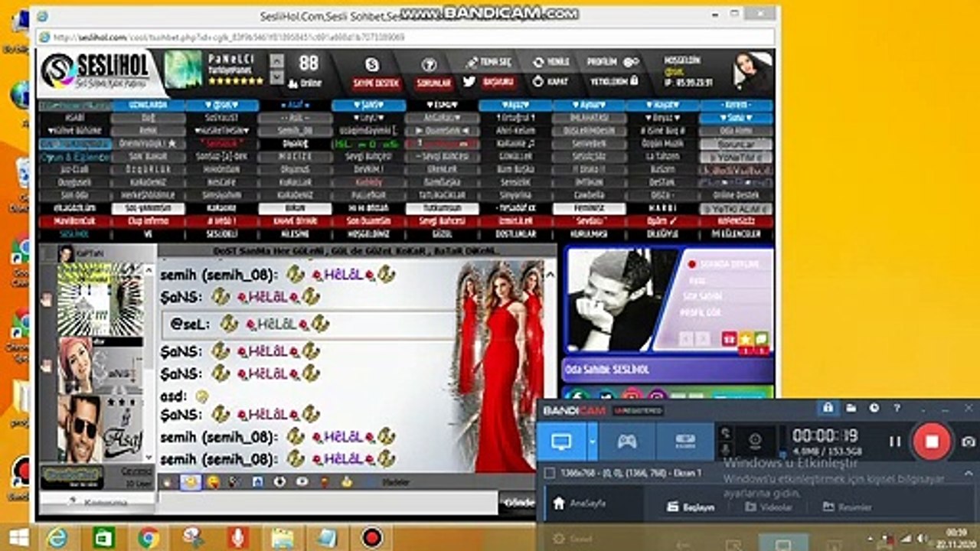Toggle Bandicam webcam overlay icon
Image resolution: width=980 pixels, height=551 pixels.
coord(755,439)
